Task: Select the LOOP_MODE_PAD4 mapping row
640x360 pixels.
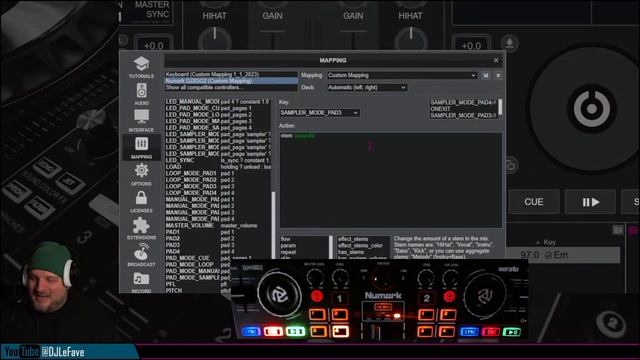Action: (x=218, y=193)
